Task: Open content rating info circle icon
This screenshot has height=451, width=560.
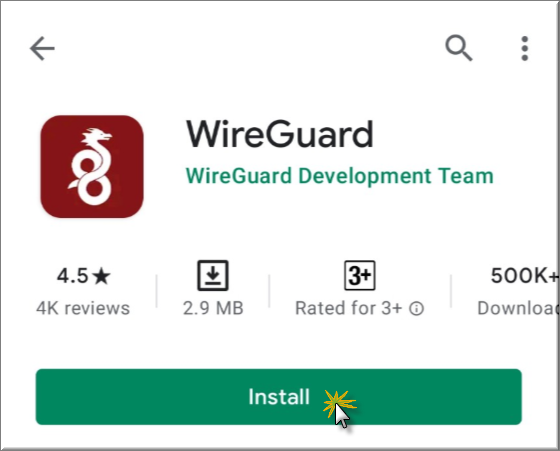Action: pos(416,309)
